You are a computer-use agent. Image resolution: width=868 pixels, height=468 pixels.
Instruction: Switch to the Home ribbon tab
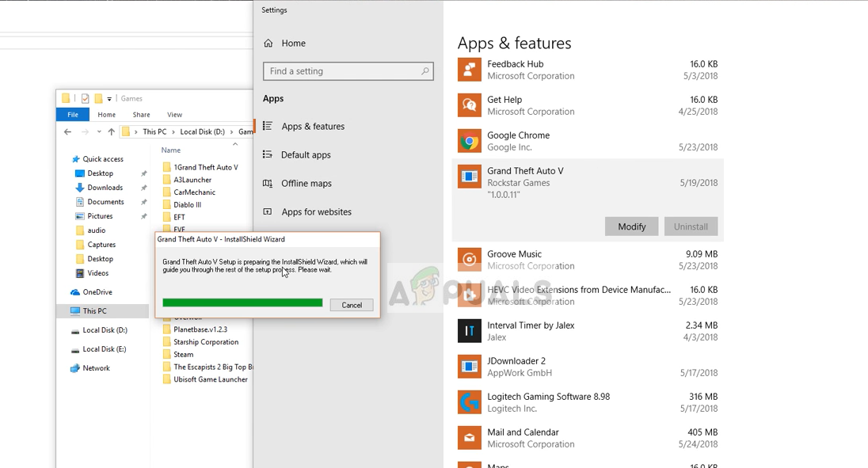(x=107, y=115)
